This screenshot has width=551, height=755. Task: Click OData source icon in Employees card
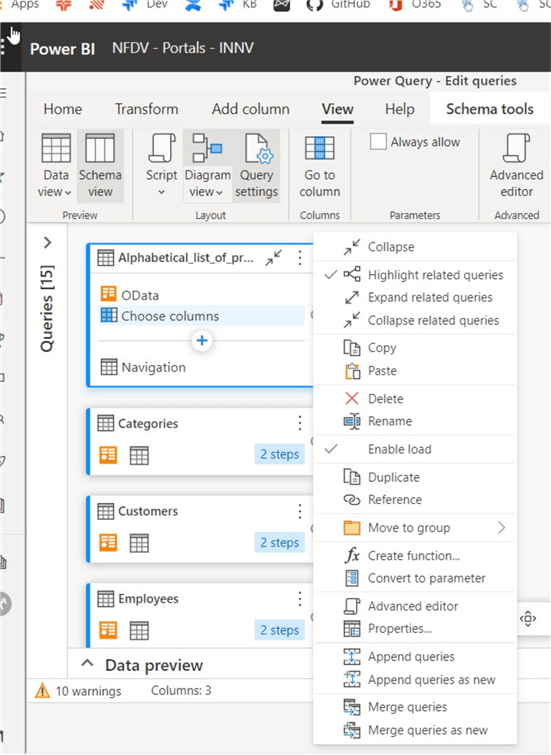pyautogui.click(x=108, y=630)
